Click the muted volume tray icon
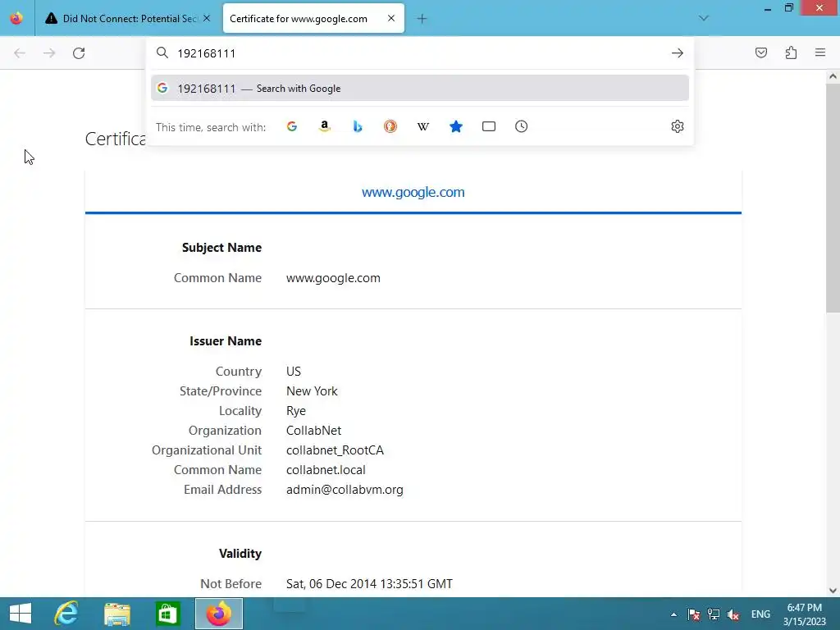840x630 pixels. 733,614
